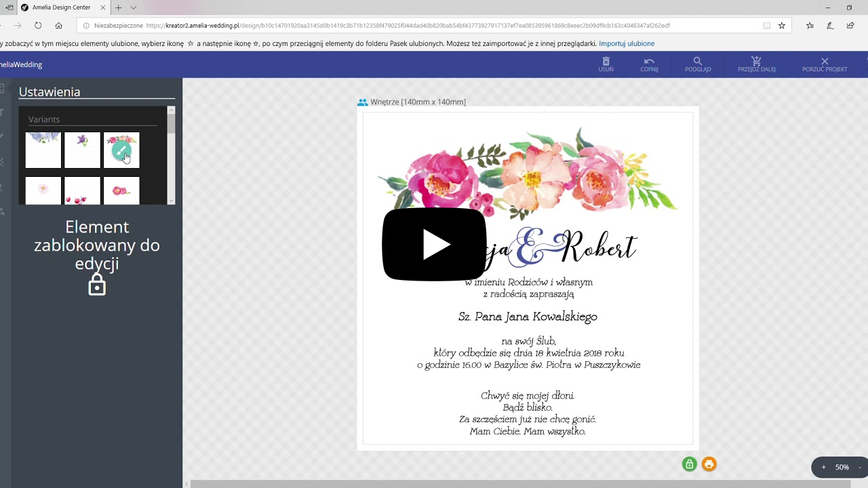This screenshot has width=868, height=488.
Task: Select the pink floral wreath variant thumbnail
Action: tap(121, 150)
